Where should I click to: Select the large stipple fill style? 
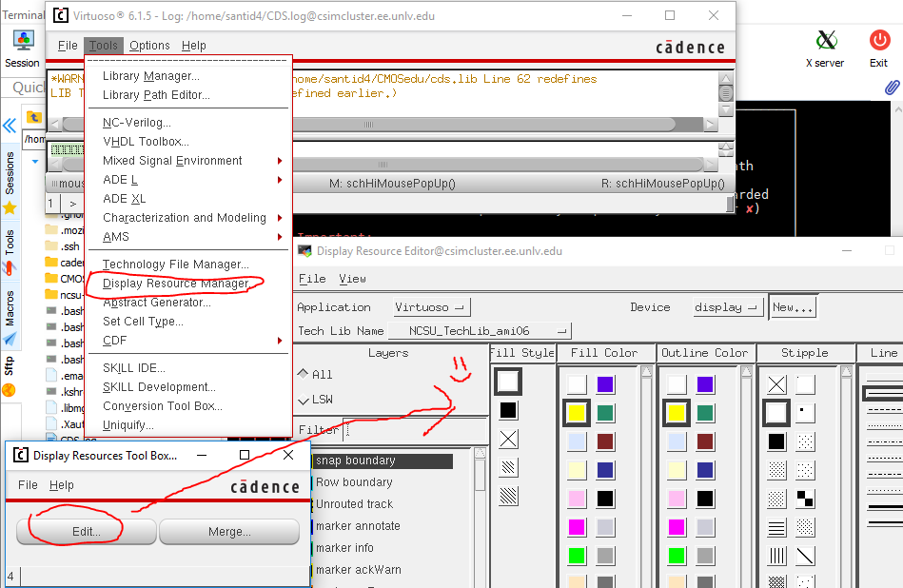(x=508, y=496)
